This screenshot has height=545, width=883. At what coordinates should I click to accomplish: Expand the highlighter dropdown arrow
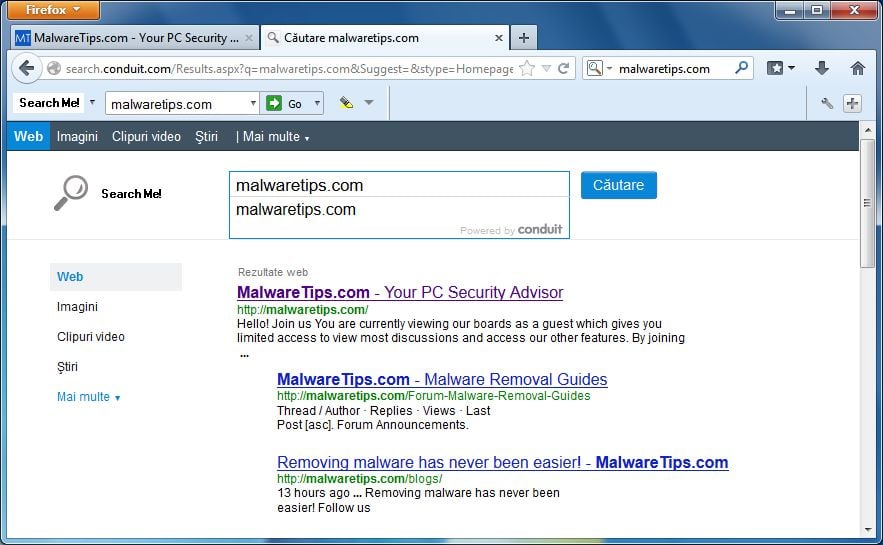[369, 102]
